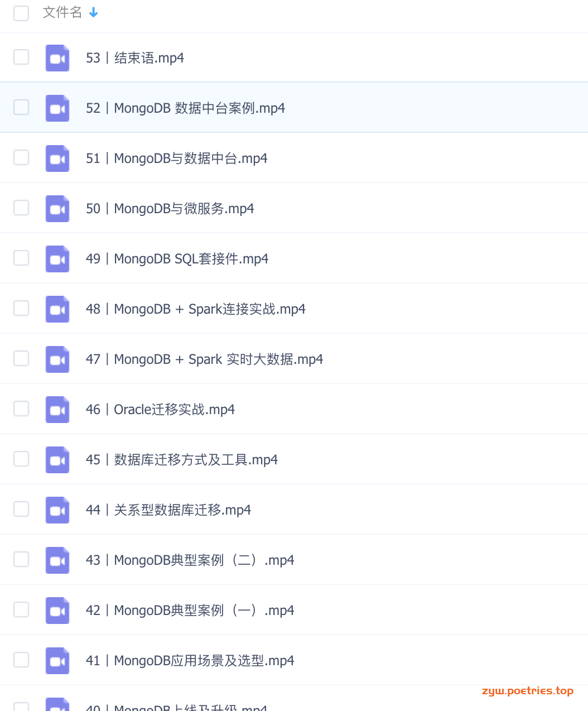
Task: Open file 52 MongoDB 数据中台案例.mp4
Action: tap(185, 108)
